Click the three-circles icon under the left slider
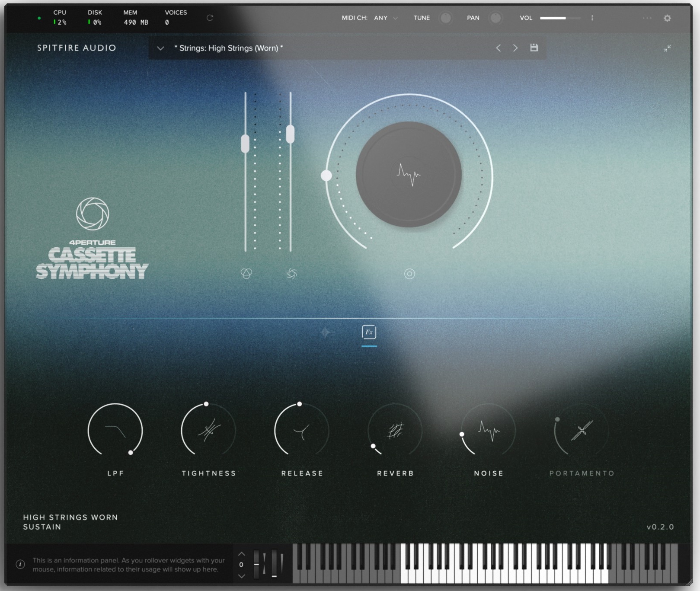The image size is (700, 591). (x=246, y=274)
